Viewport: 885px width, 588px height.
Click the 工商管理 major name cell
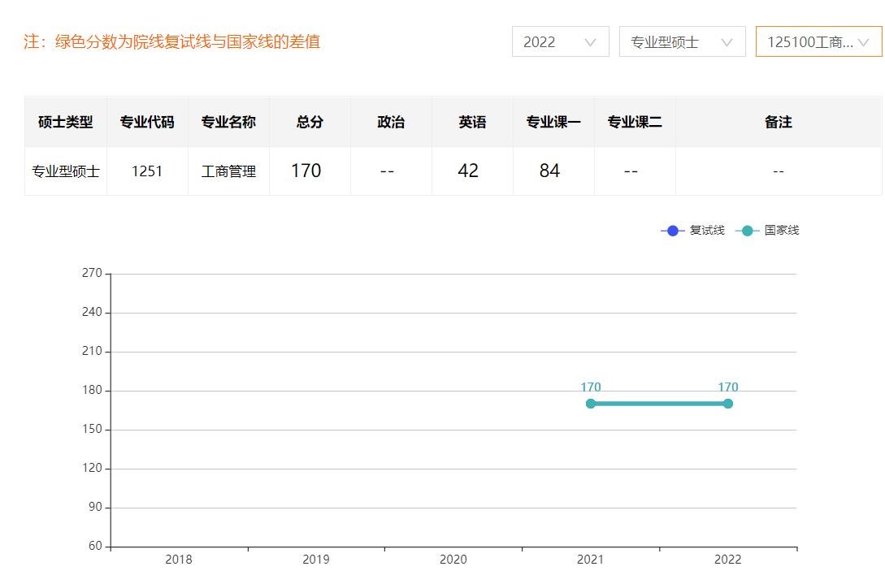(x=228, y=171)
